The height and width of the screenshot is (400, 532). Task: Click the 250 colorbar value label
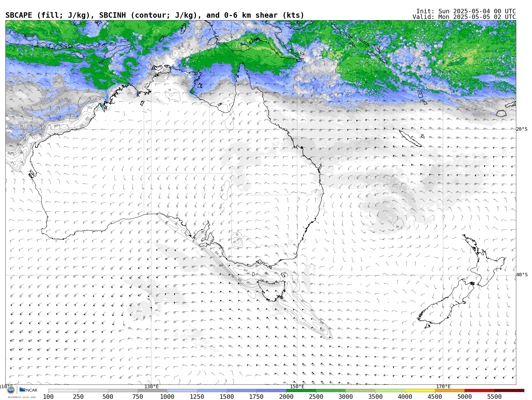coord(78,397)
